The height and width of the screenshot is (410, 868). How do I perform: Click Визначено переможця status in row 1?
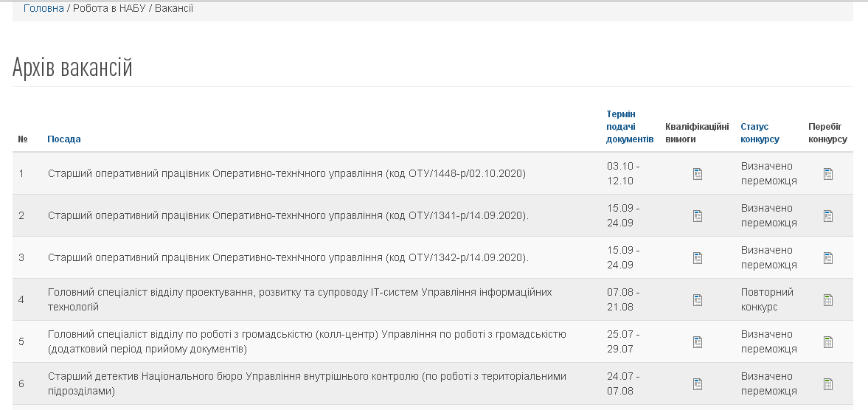769,174
